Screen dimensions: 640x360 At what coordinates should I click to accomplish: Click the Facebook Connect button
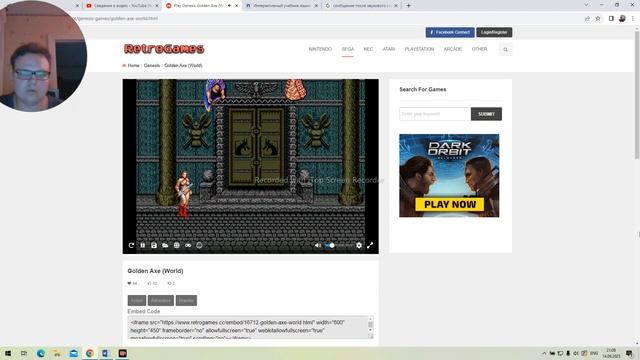[x=450, y=32]
